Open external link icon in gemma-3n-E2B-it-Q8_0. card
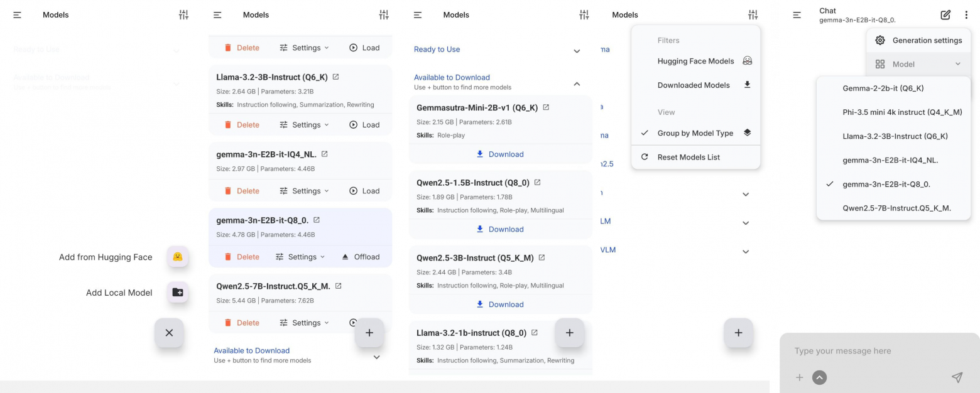Viewport: 980px width, 393px height. 316,220
